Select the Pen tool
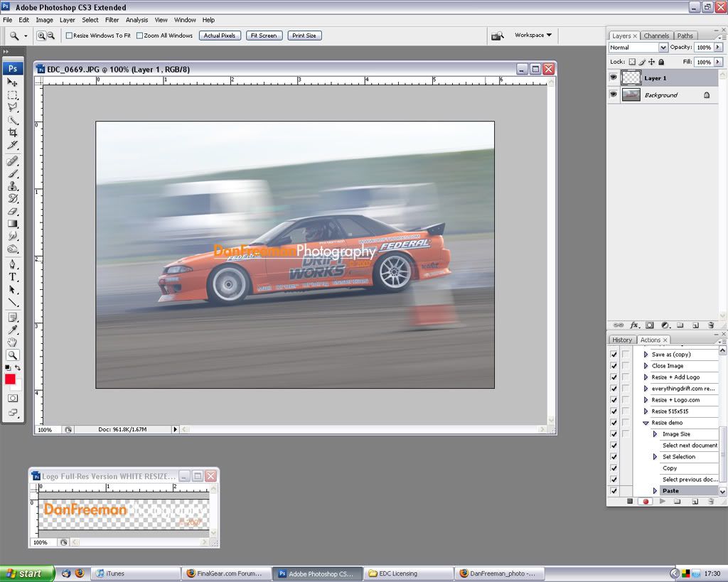 point(13,264)
